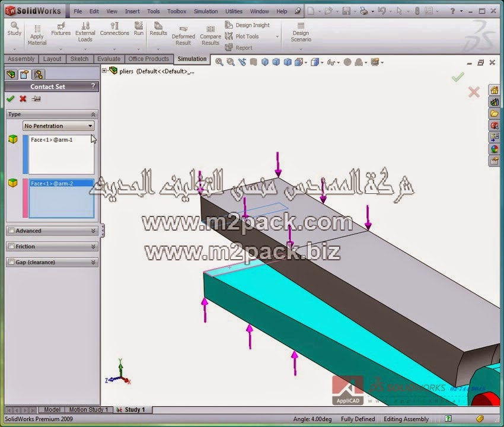Switch to the Model tab

(x=52, y=410)
